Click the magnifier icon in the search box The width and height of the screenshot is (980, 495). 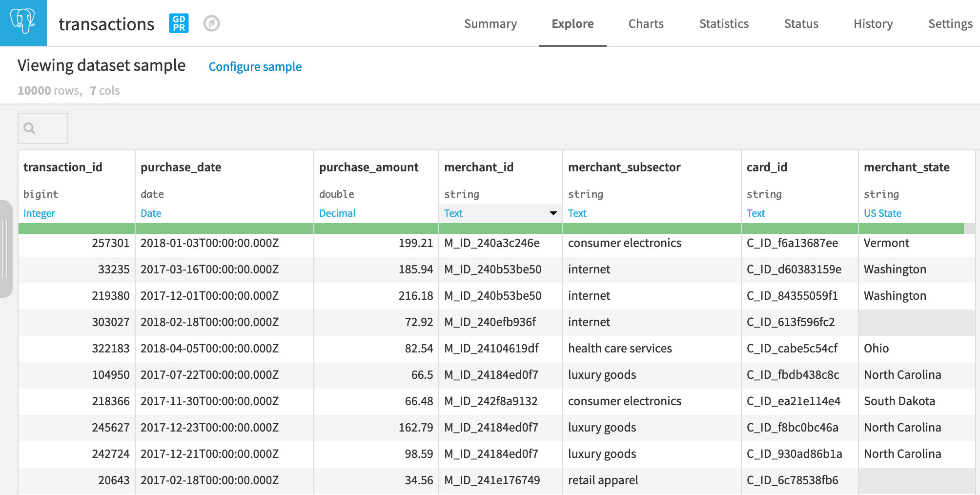pyautogui.click(x=29, y=128)
